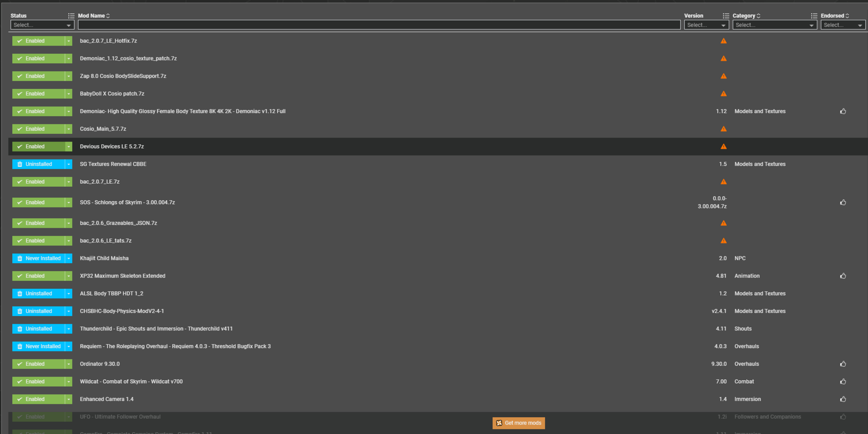The width and height of the screenshot is (868, 434).
Task: Disable BabyDoll X Cosio patch.7z
Action: pos(38,94)
